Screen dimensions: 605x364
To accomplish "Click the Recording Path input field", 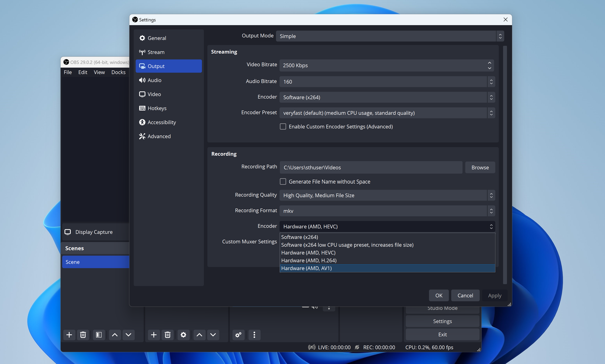I will [371, 168].
